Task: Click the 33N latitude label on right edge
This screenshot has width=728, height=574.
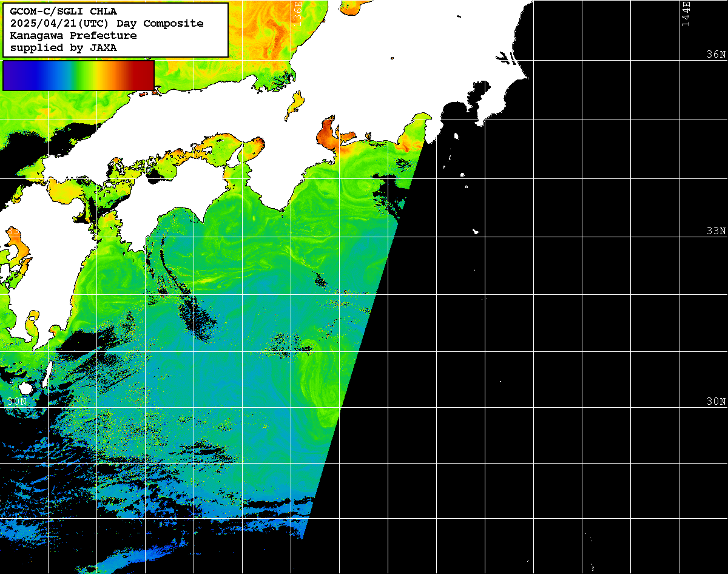Action: pos(716,231)
